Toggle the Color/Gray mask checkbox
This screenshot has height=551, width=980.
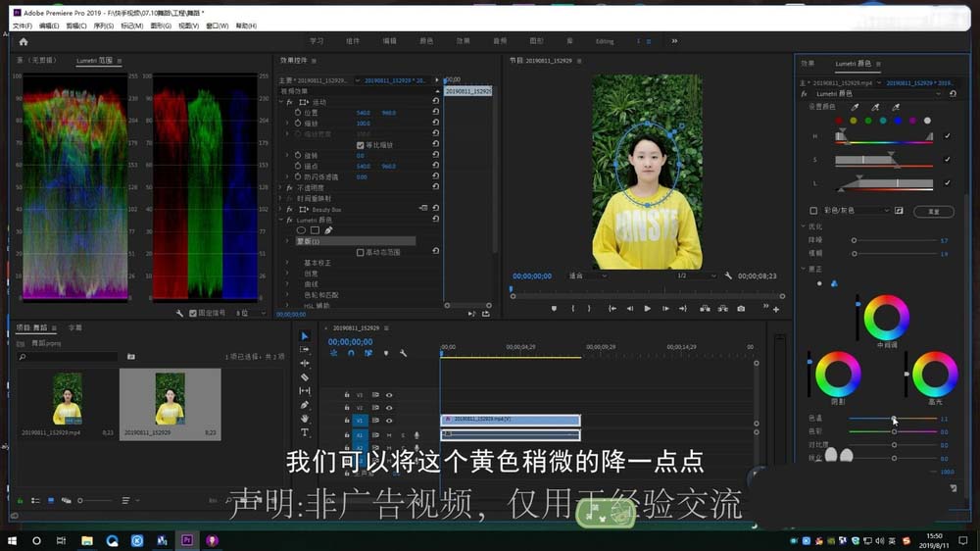click(x=813, y=211)
